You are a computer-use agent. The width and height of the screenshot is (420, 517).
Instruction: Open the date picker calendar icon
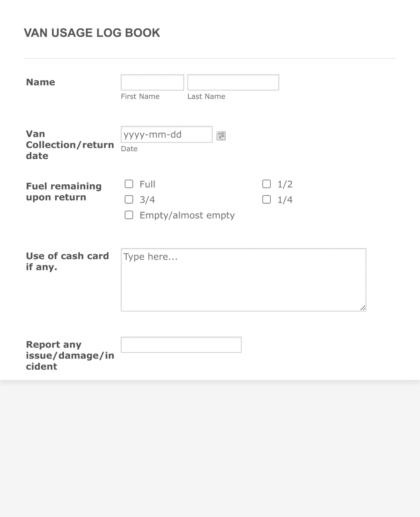pos(220,136)
